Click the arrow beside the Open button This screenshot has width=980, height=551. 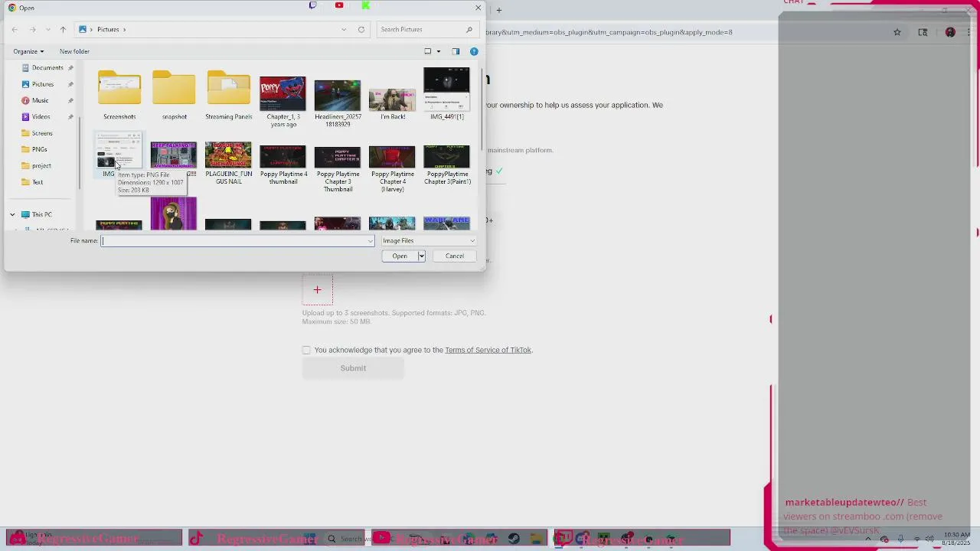tap(421, 256)
